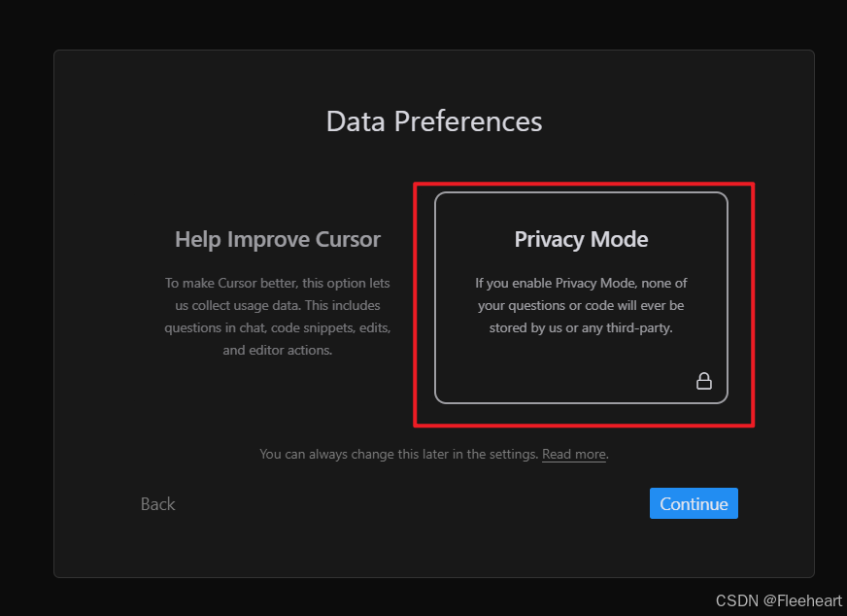This screenshot has width=847, height=616.
Task: Open the Read more link
Action: pos(574,454)
